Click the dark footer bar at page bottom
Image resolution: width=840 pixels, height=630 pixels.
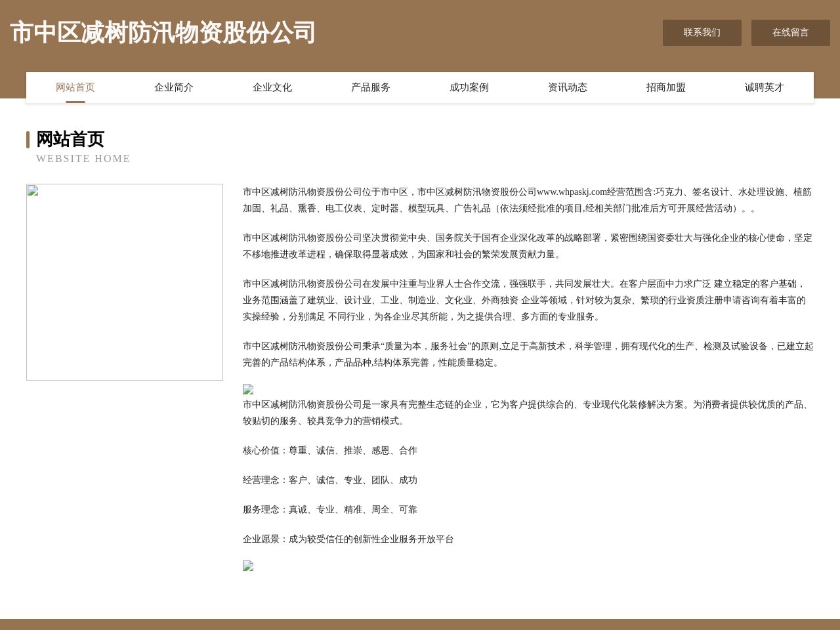coord(420,623)
